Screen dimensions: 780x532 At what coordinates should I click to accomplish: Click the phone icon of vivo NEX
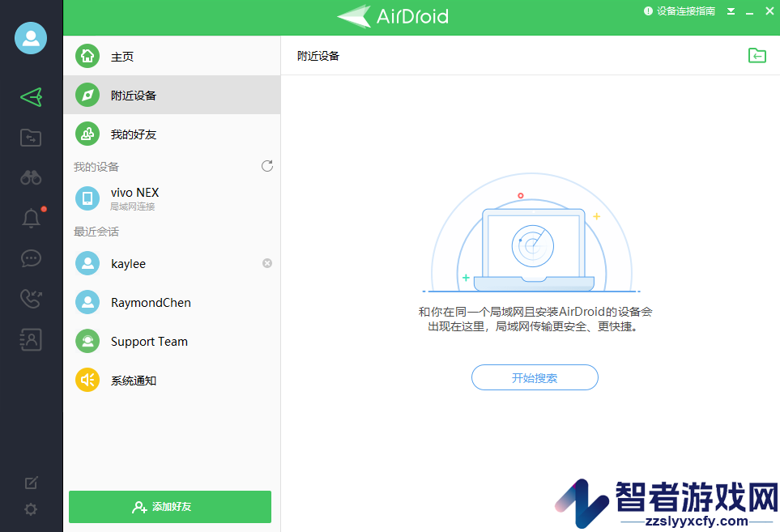pyautogui.click(x=87, y=198)
